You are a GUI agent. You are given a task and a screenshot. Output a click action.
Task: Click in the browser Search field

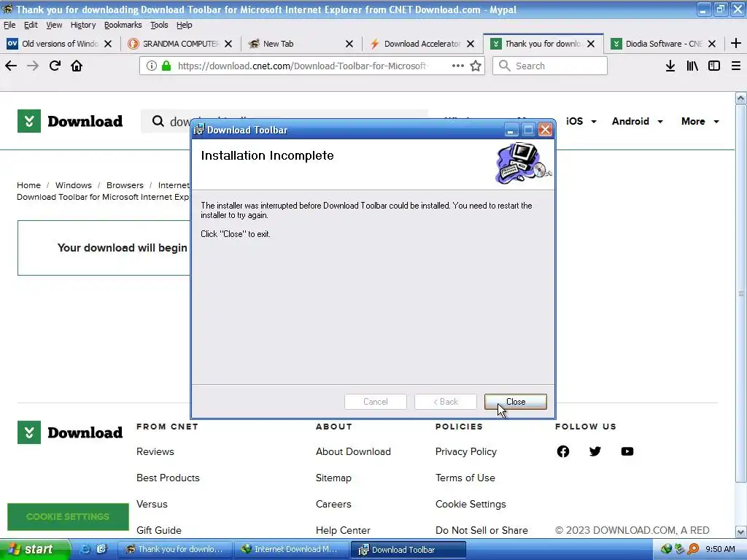[x=550, y=66]
